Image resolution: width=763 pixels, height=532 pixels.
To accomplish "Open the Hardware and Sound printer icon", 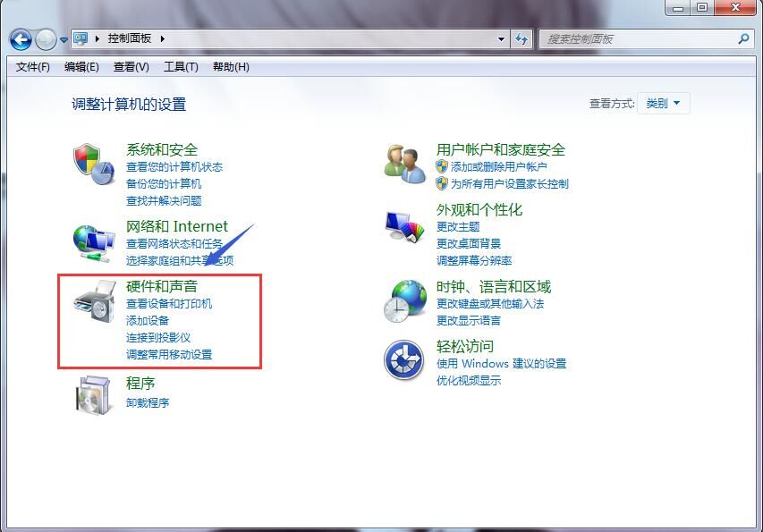I will pos(95,300).
